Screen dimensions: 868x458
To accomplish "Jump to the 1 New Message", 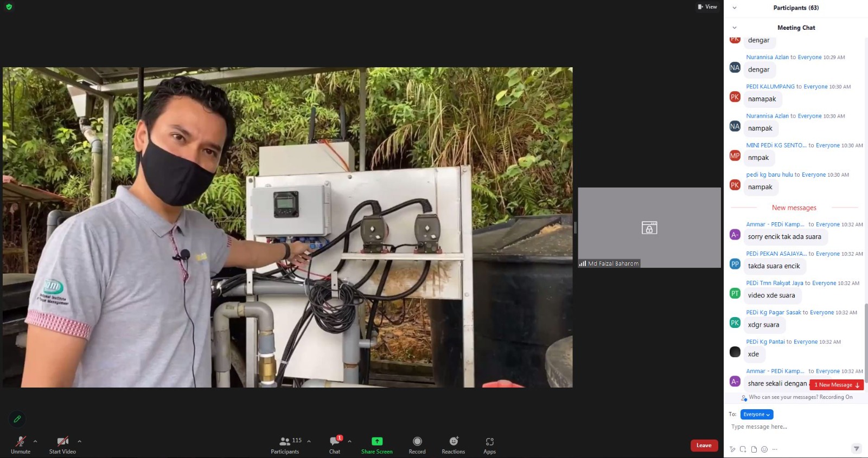I will (x=836, y=385).
